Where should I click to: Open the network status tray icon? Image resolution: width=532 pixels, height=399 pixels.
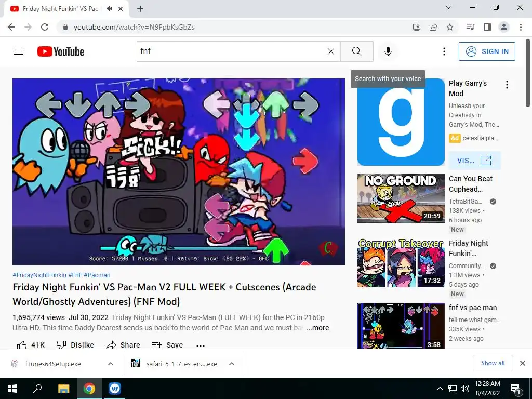(453, 389)
